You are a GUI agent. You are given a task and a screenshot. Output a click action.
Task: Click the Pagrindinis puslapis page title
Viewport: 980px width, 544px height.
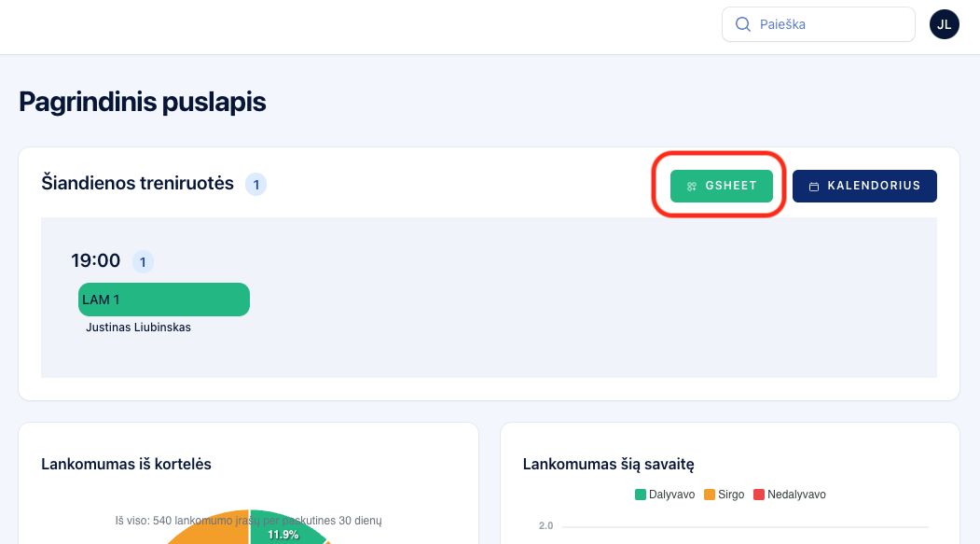pyautogui.click(x=143, y=102)
